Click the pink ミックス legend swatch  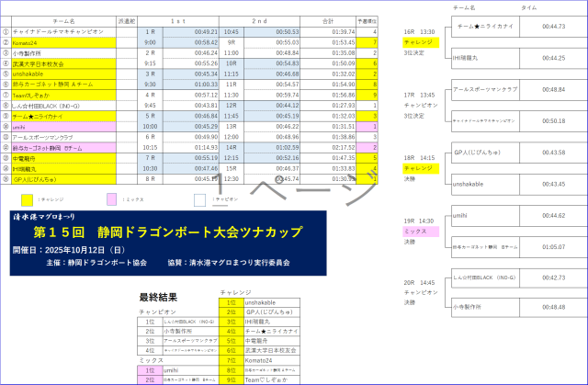pos(112,198)
